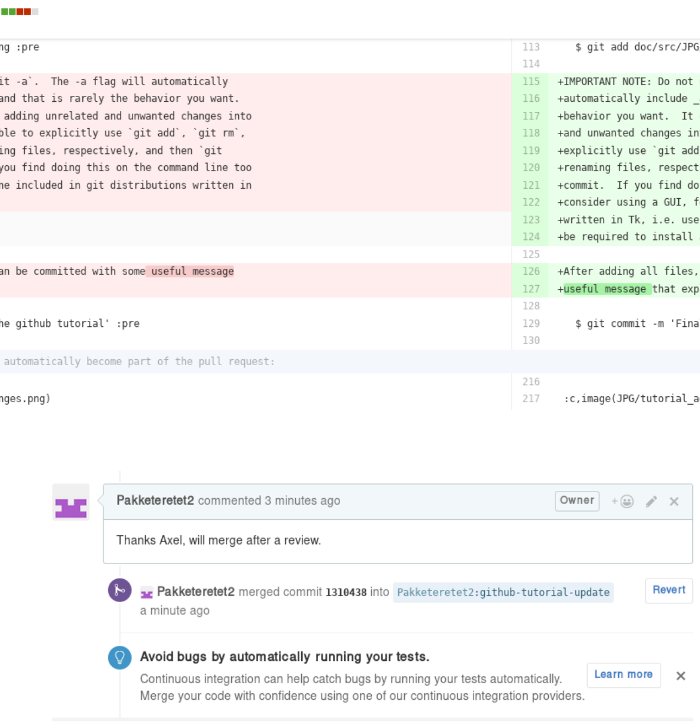
Task: Click Pakketeretet2 author name in comment header
Action: click(155, 501)
